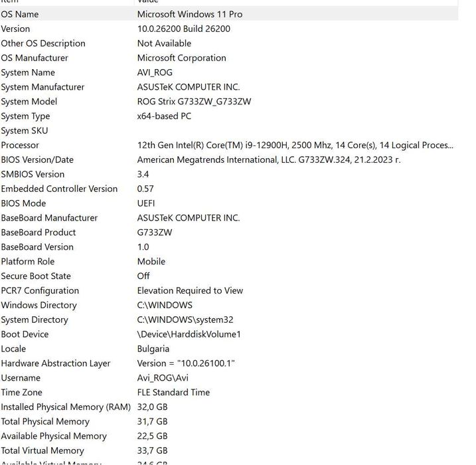Image resolution: width=476 pixels, height=465 pixels.
Task: Click the Avi_ROG\Avi username value
Action: [x=163, y=379]
